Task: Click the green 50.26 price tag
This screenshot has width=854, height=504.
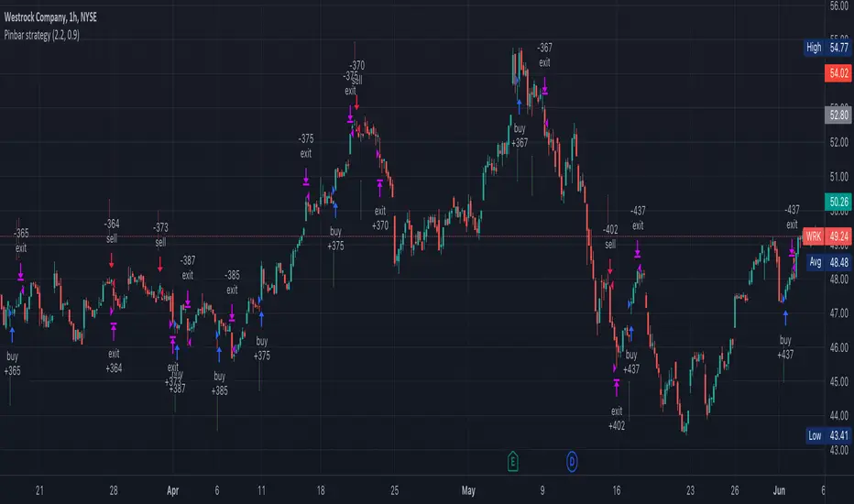Action: (x=838, y=203)
